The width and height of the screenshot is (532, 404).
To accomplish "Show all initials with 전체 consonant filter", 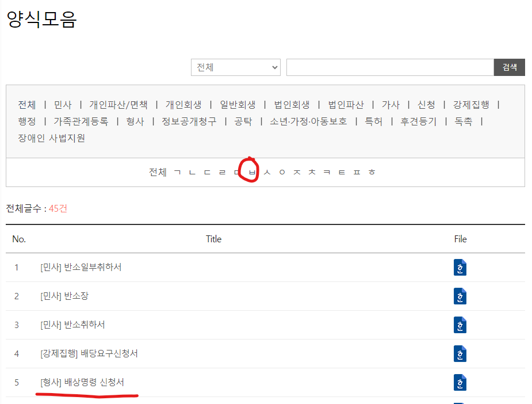I will point(157,172).
